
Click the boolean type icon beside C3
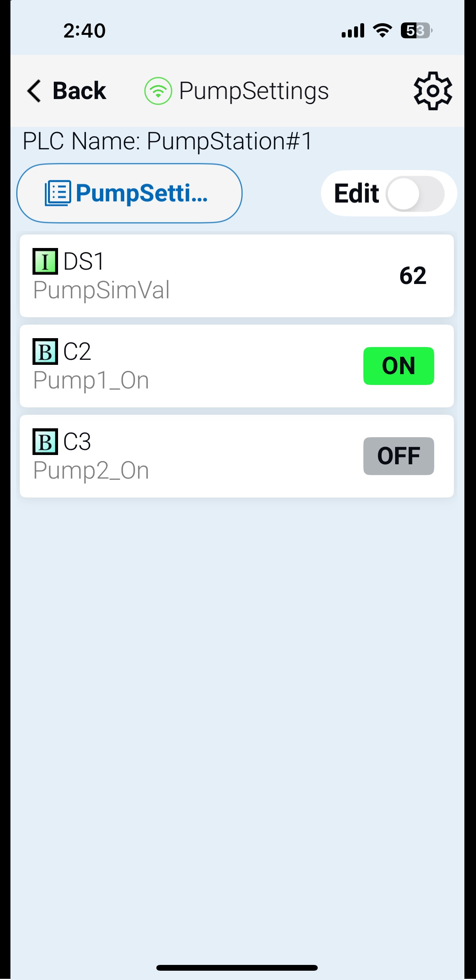point(45,442)
